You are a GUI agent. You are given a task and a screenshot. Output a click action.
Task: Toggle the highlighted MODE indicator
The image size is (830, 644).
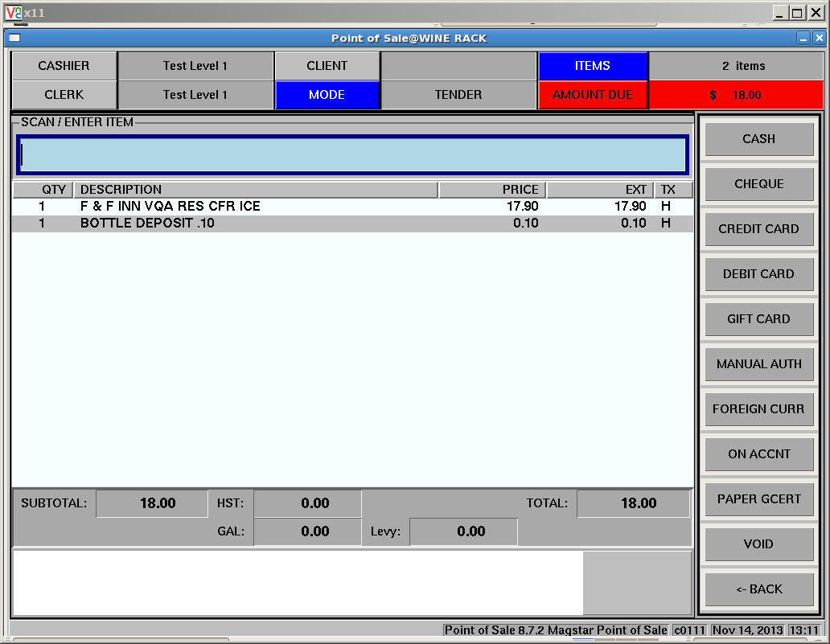click(327, 94)
